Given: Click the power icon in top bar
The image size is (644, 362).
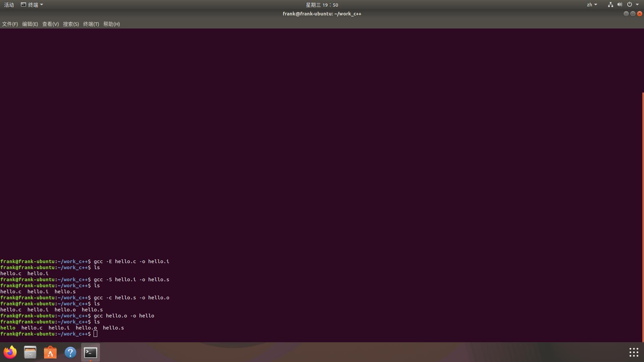Looking at the screenshot, I should click(630, 5).
